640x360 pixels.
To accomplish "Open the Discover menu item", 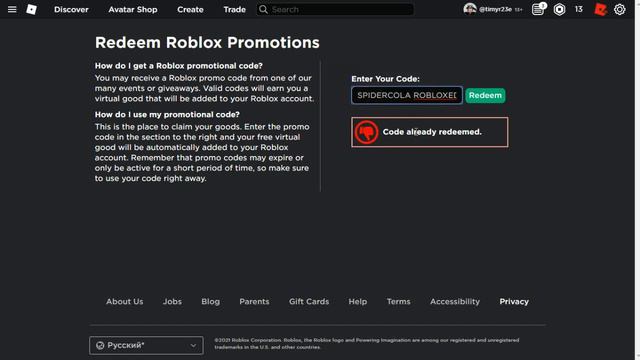I will click(x=71, y=9).
